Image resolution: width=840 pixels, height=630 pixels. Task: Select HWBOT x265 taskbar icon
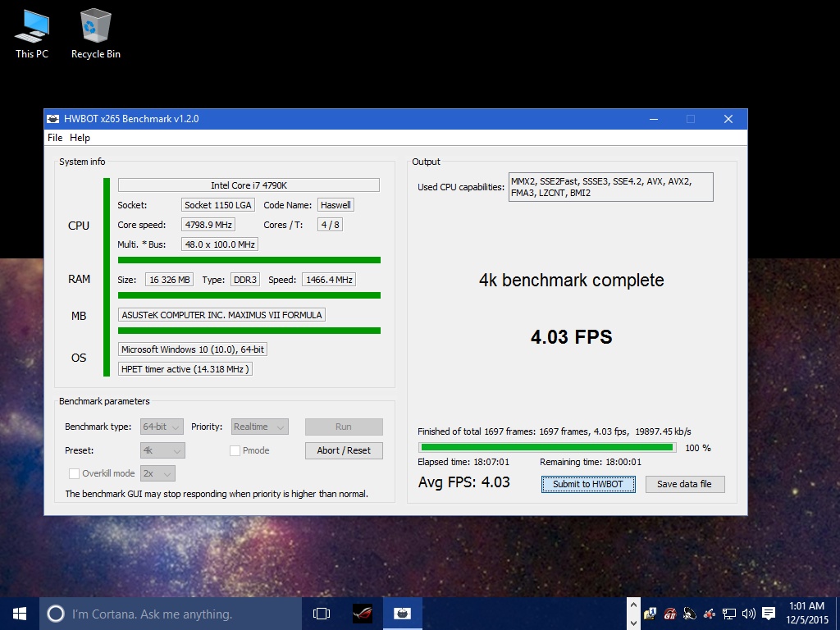click(402, 614)
